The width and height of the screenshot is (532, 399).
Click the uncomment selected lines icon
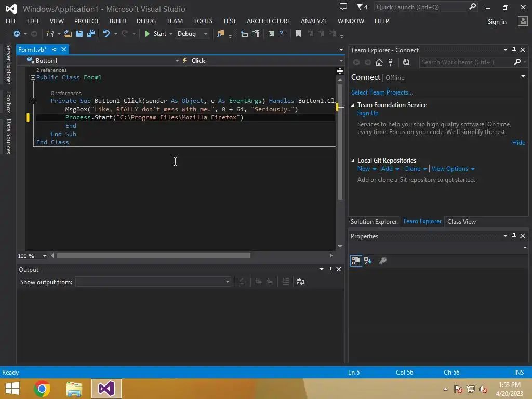[283, 34]
